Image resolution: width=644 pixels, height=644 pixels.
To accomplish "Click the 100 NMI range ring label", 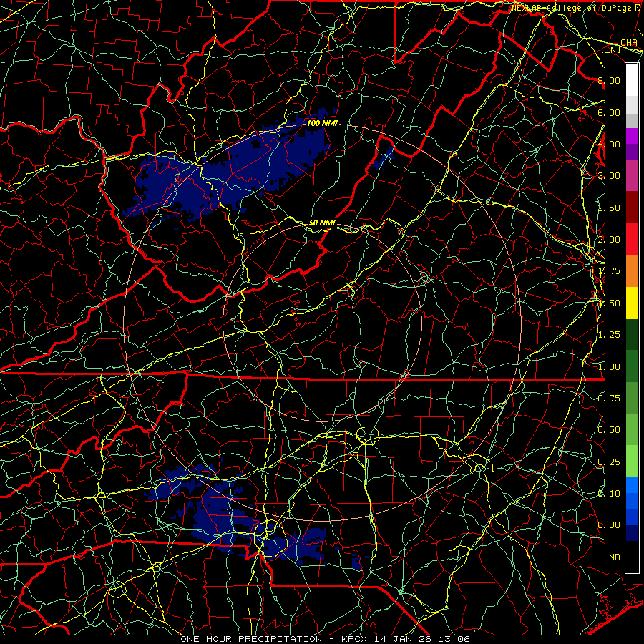I will 322,123.
